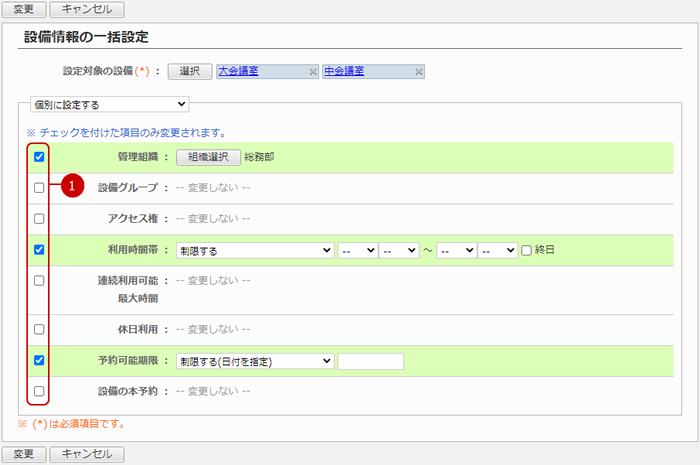Toggle the 終日 all-day checkbox
Image resolution: width=700 pixels, height=465 pixels.
coord(526,250)
